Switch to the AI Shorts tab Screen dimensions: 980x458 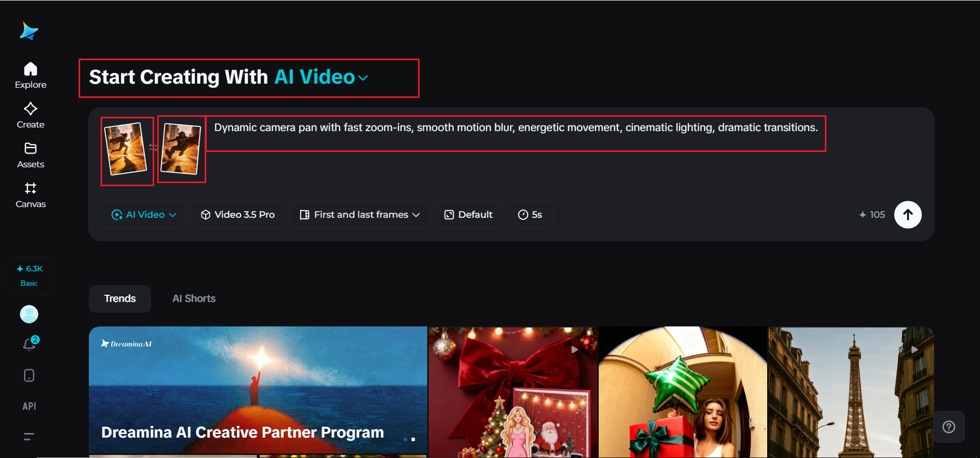click(x=194, y=299)
